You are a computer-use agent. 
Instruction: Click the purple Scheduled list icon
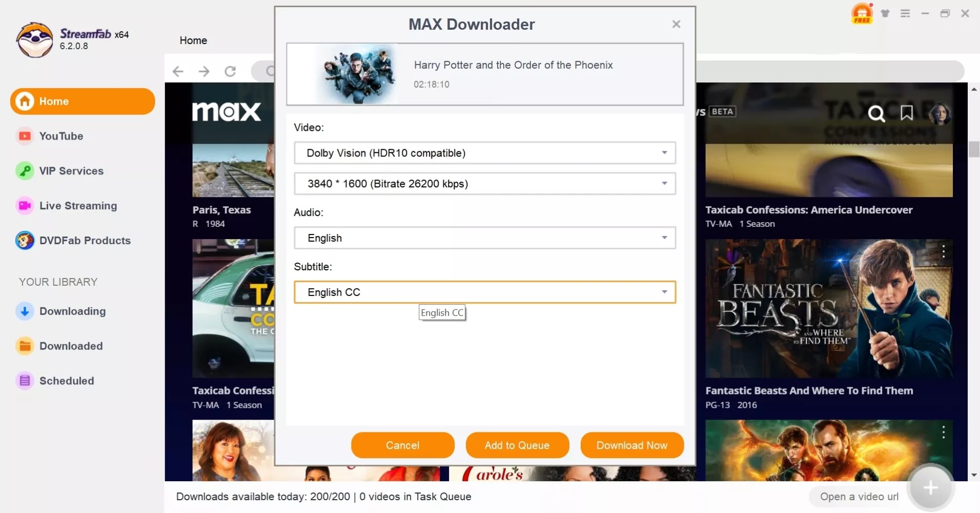25,381
